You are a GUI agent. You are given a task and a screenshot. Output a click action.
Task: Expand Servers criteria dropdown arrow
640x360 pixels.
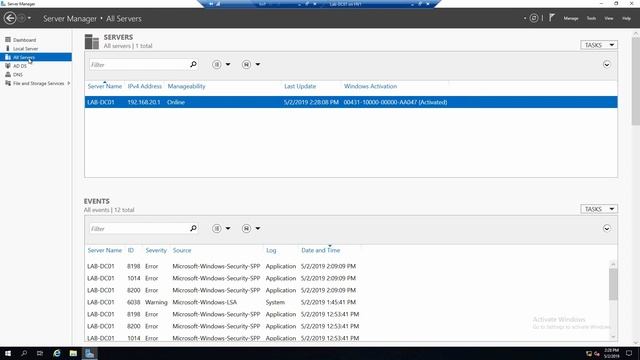(228, 64)
